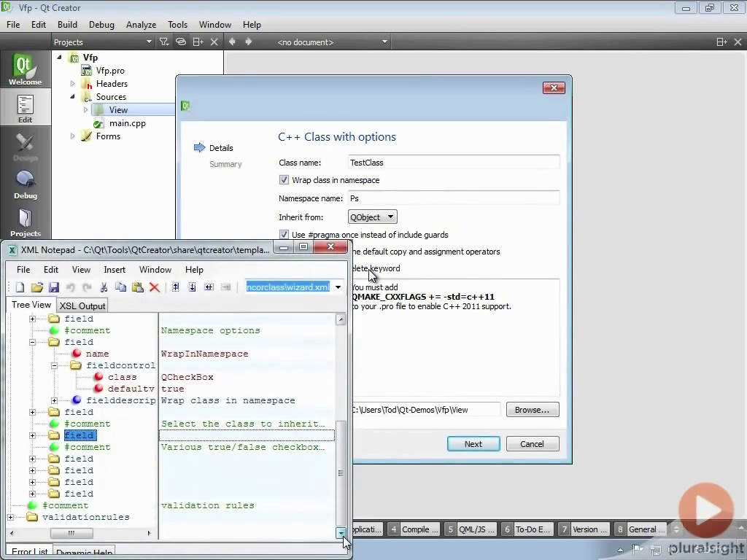Undo in XML Notepad toolbar

(x=71, y=287)
